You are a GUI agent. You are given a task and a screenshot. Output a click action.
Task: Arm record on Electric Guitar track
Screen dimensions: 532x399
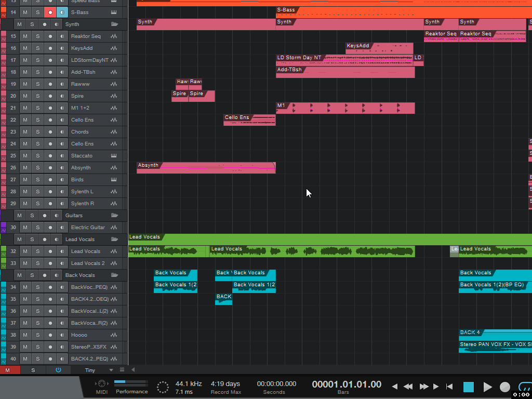point(50,228)
